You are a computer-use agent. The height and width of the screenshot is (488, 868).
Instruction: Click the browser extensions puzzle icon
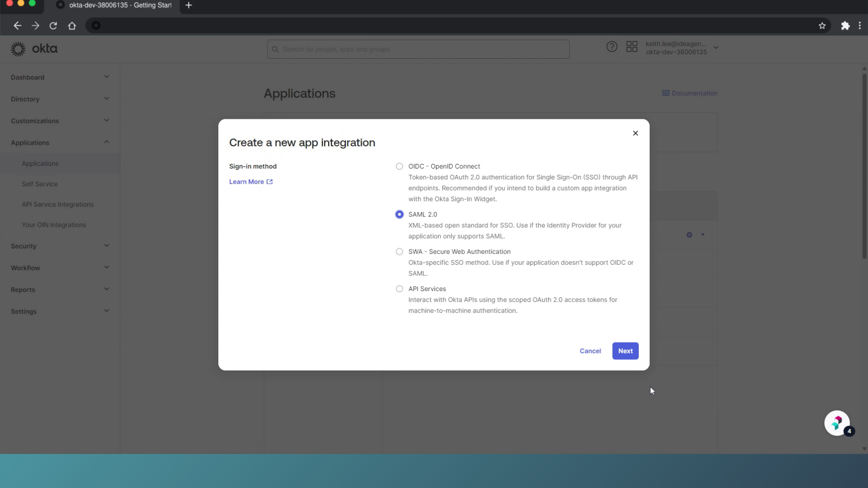[845, 26]
